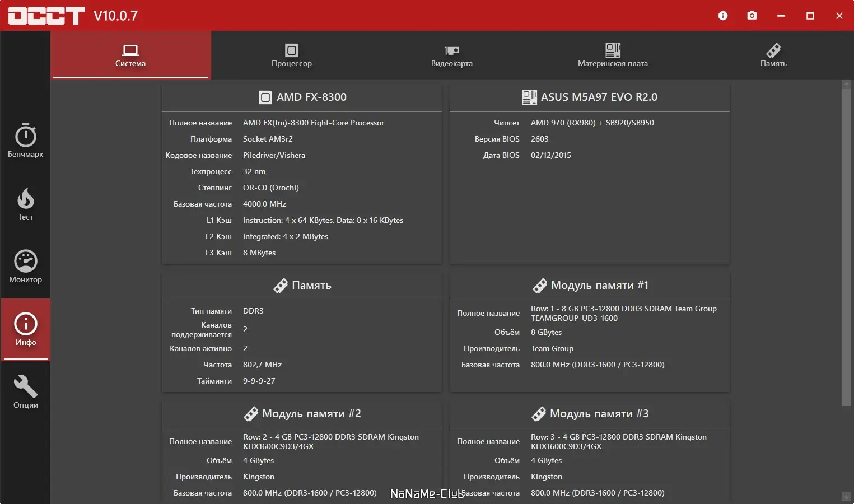Click the CPU icon beside AMD FX-8300
854x504 pixels.
click(265, 97)
